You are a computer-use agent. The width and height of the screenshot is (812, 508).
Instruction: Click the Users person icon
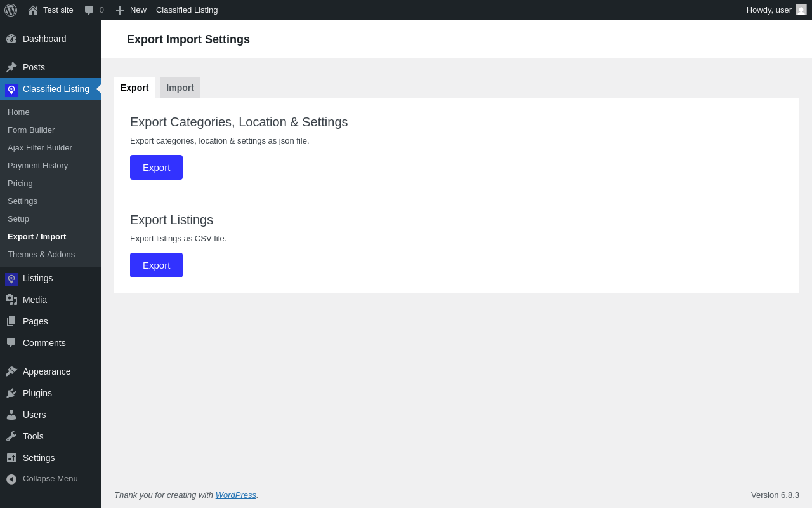(x=11, y=415)
